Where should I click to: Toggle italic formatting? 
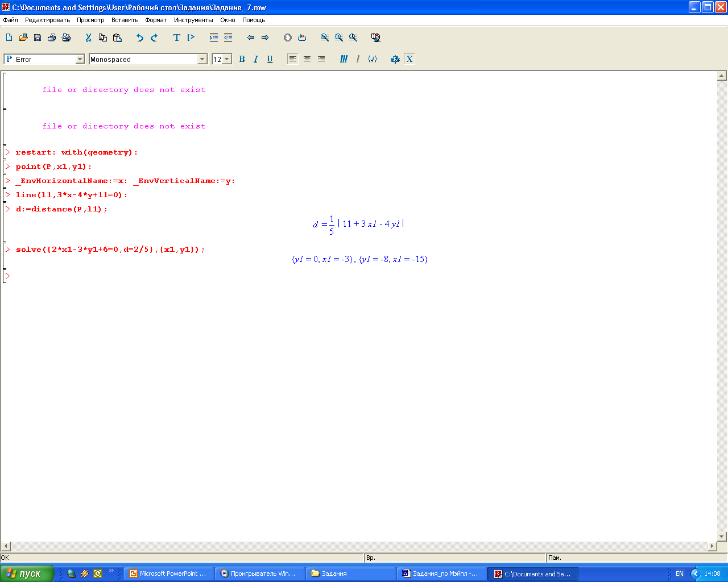256,59
